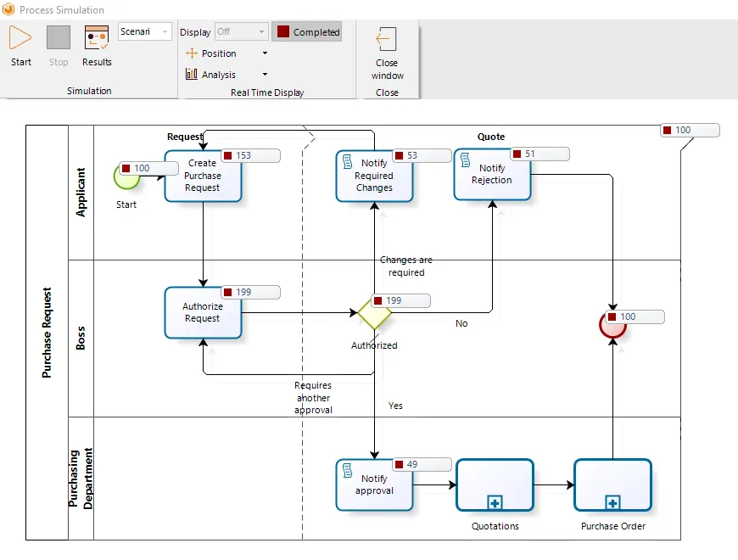
Task: Click the Analysis chart icon
Action: [191, 74]
